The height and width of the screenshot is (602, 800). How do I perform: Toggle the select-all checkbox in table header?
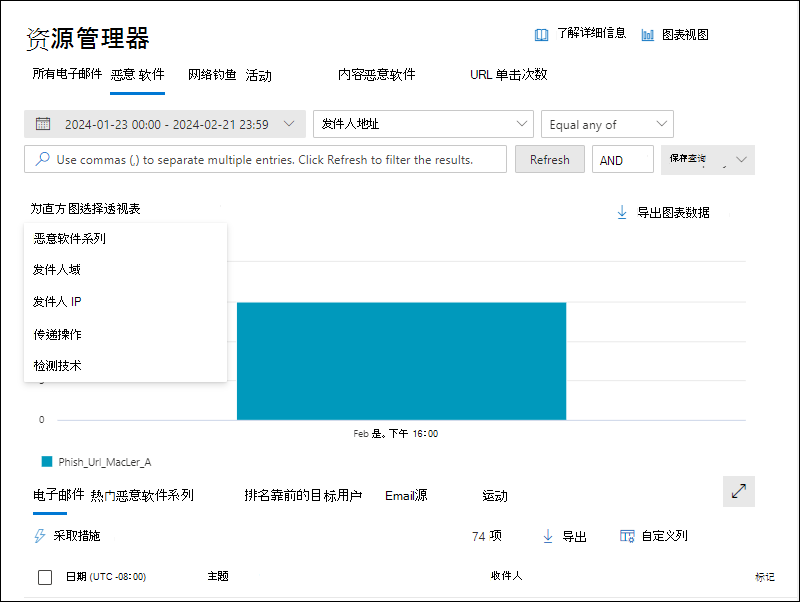pyautogui.click(x=45, y=577)
